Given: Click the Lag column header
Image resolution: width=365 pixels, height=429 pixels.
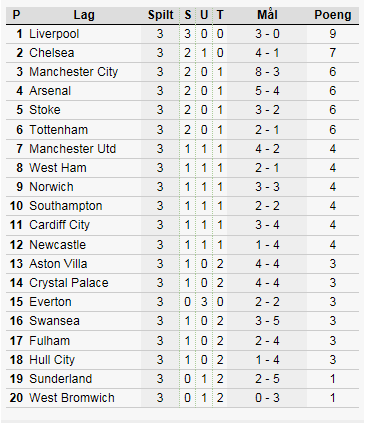Looking at the screenshot, I should [84, 15].
